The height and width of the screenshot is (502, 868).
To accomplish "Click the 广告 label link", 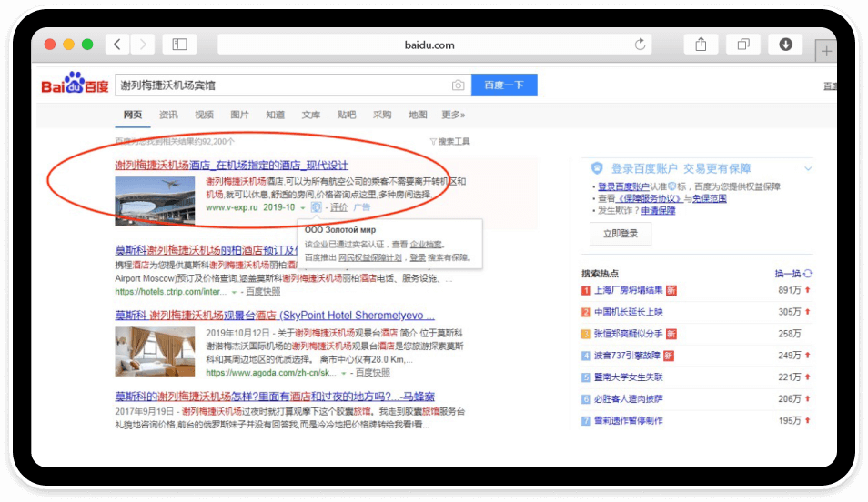I will point(361,207).
